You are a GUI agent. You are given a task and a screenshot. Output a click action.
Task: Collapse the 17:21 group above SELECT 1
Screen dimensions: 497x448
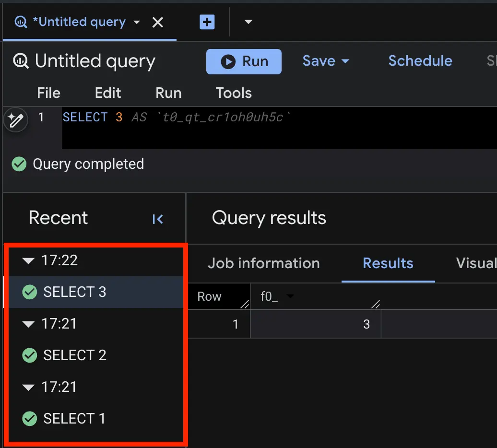[x=28, y=387]
